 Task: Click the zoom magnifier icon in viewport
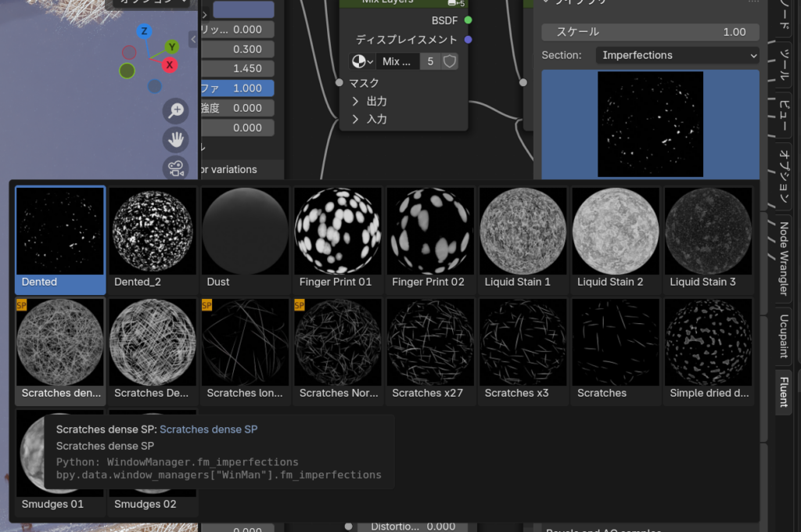(x=176, y=111)
